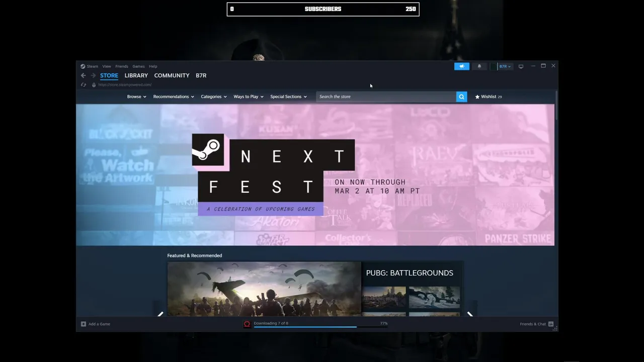Viewport: 644px width, 362px height.
Task: Open Friends & Chat
Action: pos(533,324)
